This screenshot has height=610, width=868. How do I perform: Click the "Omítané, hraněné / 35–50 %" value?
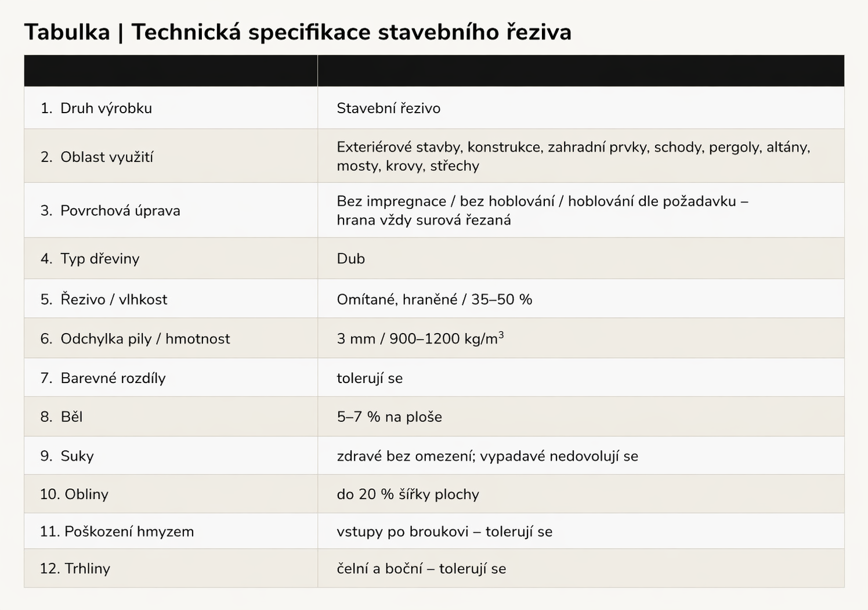pyautogui.click(x=434, y=299)
